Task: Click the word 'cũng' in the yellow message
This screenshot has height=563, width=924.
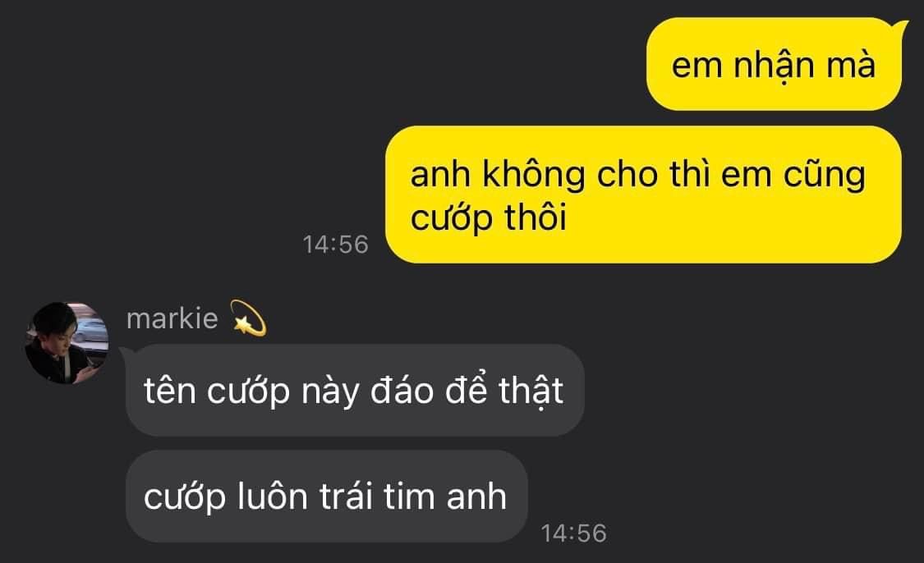Action: click(x=825, y=176)
